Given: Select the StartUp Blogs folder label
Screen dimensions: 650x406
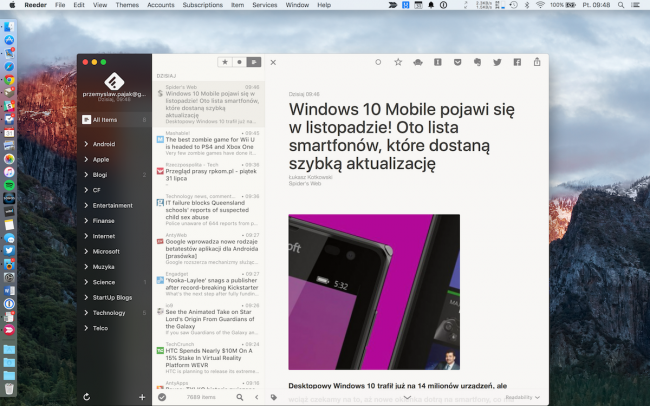Looking at the screenshot, I should tap(112, 297).
